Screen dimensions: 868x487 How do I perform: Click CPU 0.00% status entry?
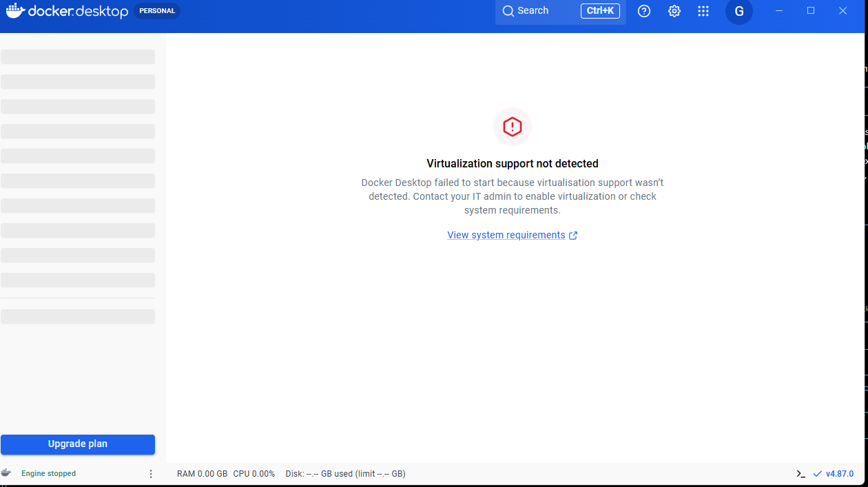pos(254,474)
